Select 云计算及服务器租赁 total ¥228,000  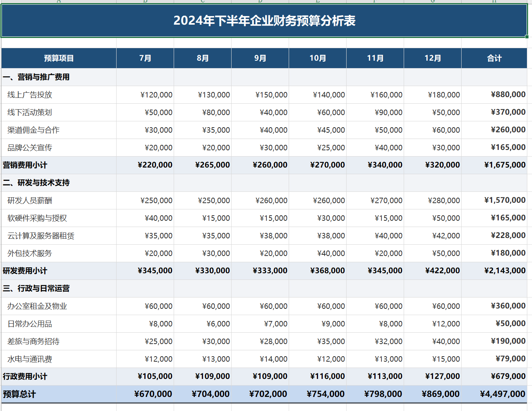click(494, 236)
